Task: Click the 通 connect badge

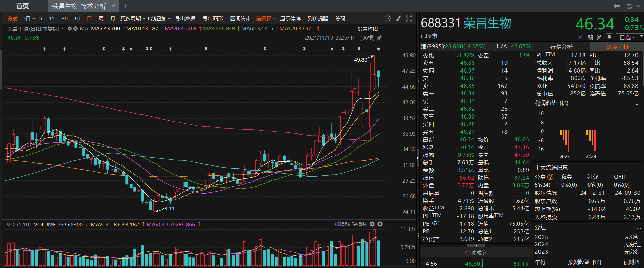Action: coord(599,37)
